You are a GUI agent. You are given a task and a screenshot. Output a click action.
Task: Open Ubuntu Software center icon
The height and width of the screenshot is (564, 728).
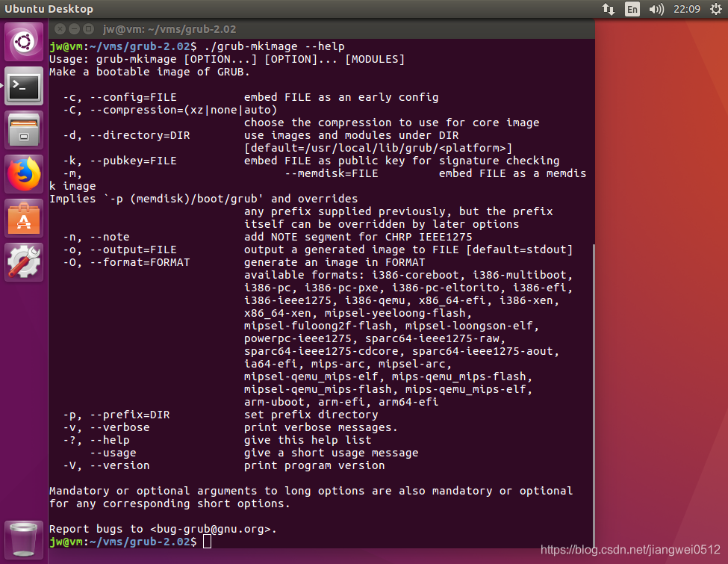coord(24,218)
